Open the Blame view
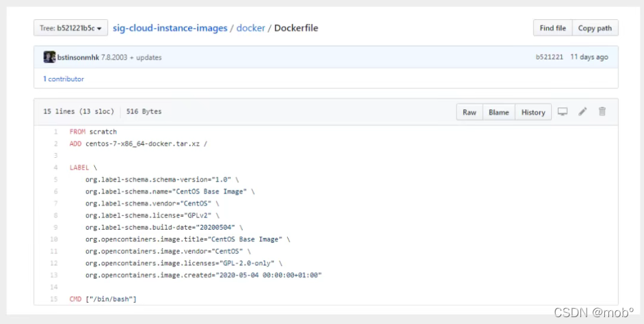644x324 pixels. click(498, 112)
